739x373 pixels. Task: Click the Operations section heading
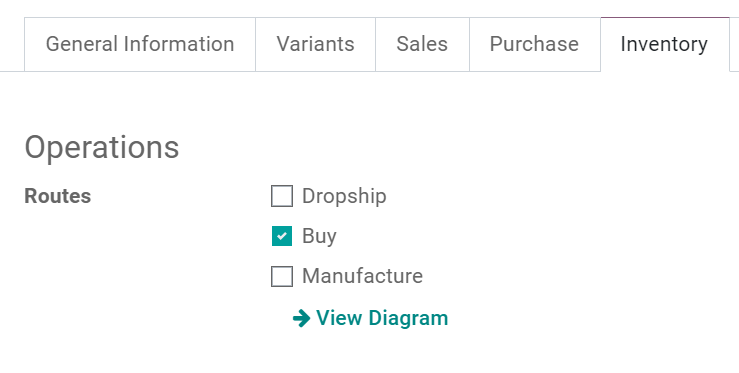tap(102, 148)
